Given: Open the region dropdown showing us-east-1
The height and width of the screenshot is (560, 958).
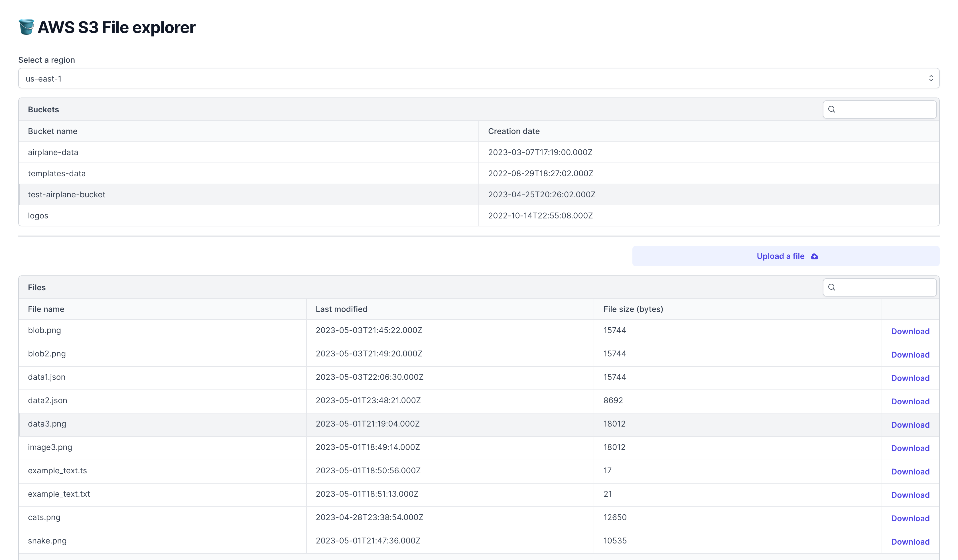Looking at the screenshot, I should [x=479, y=78].
